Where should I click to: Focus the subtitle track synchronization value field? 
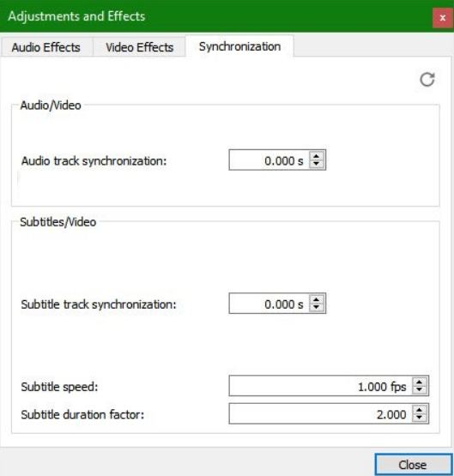(x=269, y=304)
